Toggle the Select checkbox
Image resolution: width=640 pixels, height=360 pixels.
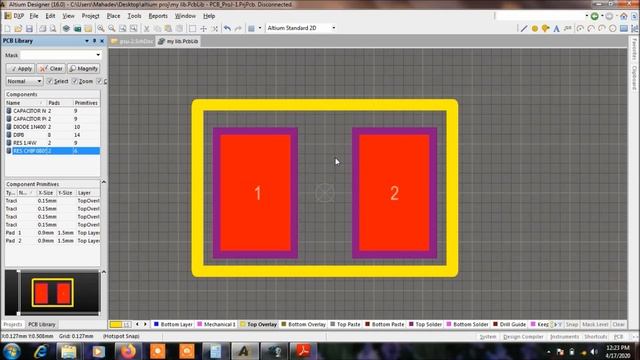click(x=50, y=81)
